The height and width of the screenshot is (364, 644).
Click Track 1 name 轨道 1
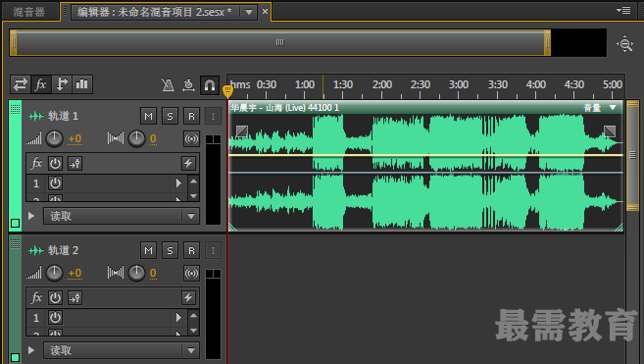[x=63, y=116]
